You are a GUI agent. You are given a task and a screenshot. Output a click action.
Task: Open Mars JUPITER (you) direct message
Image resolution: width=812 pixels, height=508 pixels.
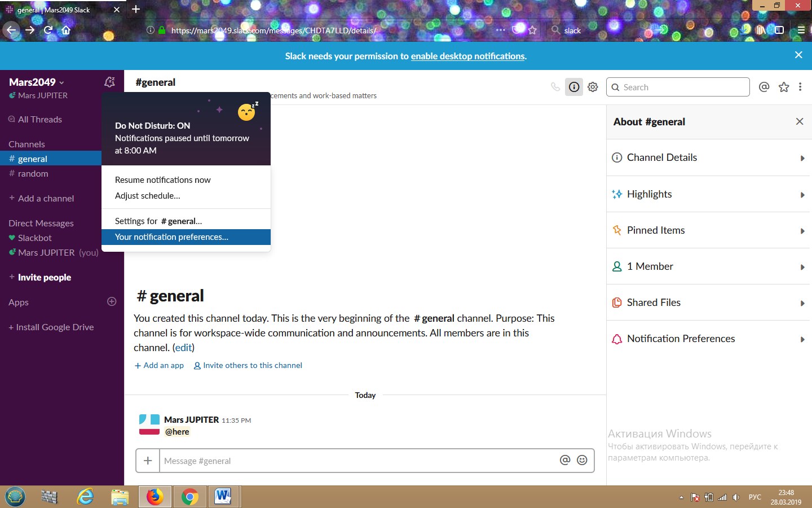click(54, 253)
